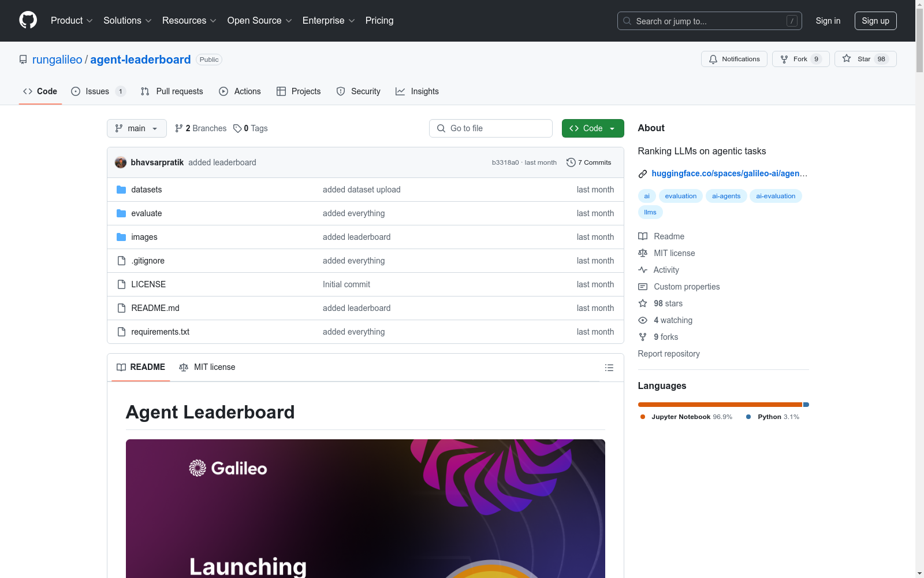Click the 'evaluation' topic tag
The image size is (924, 578).
[681, 196]
